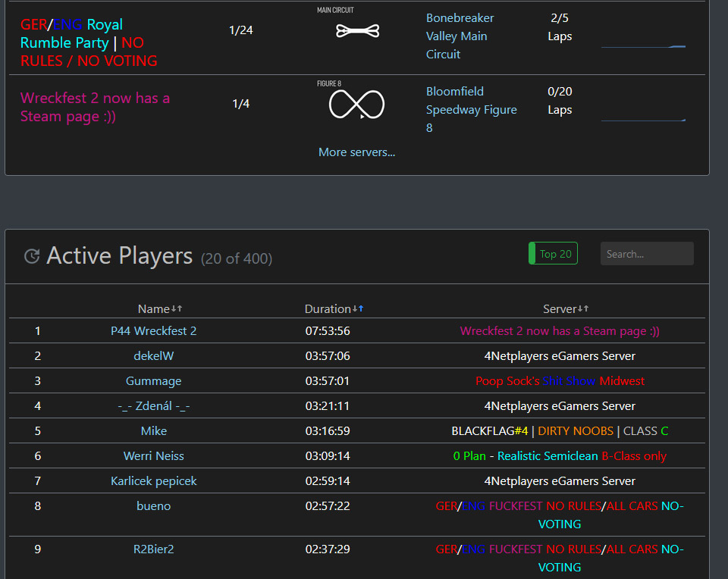This screenshot has width=728, height=579.
Task: Open Wreckfest 2 Steam page server in server list
Action: [x=95, y=107]
